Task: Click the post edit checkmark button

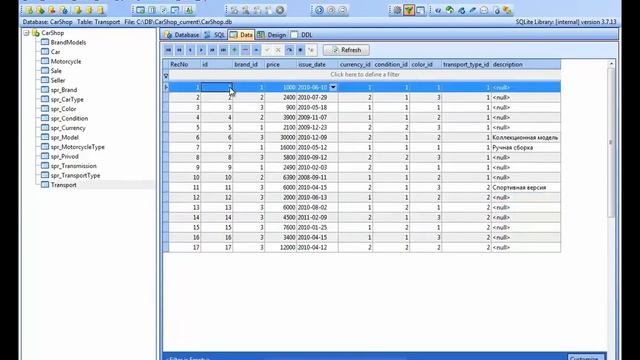Action: [x=267, y=50]
